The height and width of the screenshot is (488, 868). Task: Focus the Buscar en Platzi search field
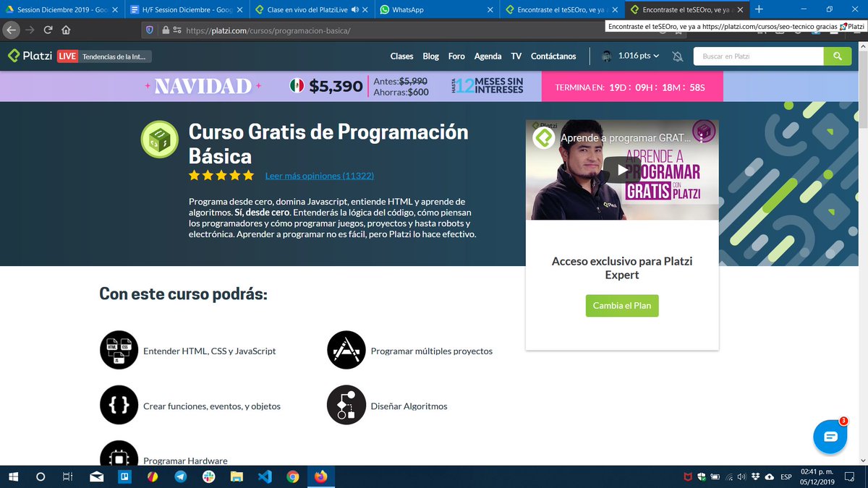point(758,56)
